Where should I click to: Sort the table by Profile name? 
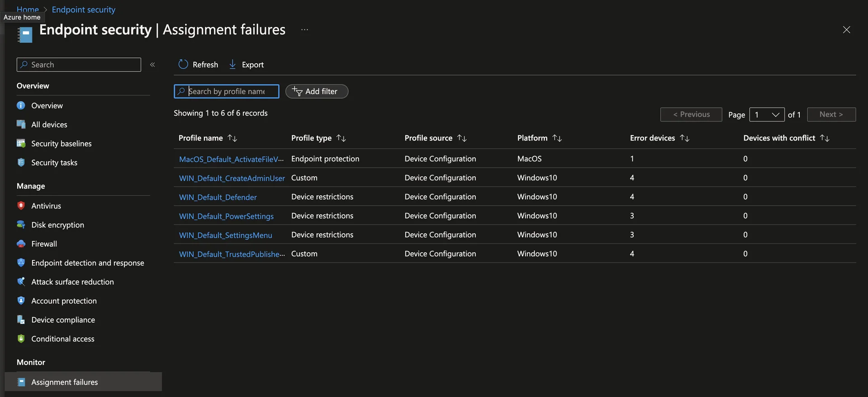[x=232, y=138]
